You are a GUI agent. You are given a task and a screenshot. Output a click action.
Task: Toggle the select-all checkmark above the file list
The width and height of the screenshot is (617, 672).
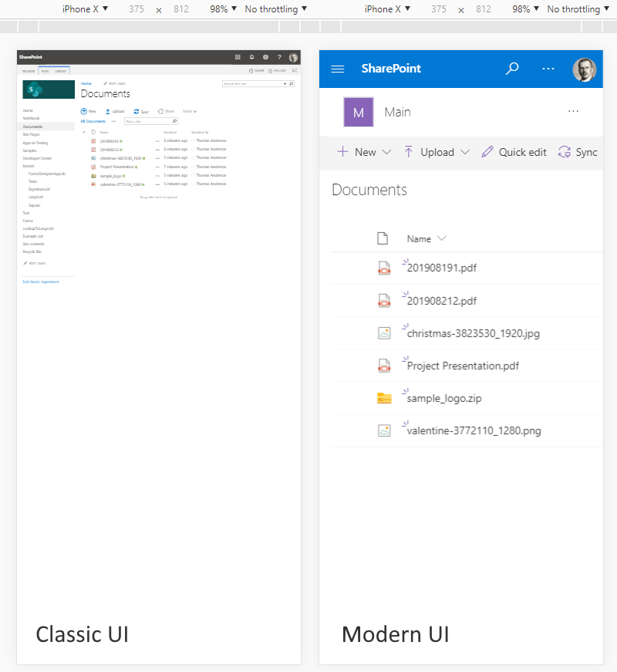tap(83, 131)
